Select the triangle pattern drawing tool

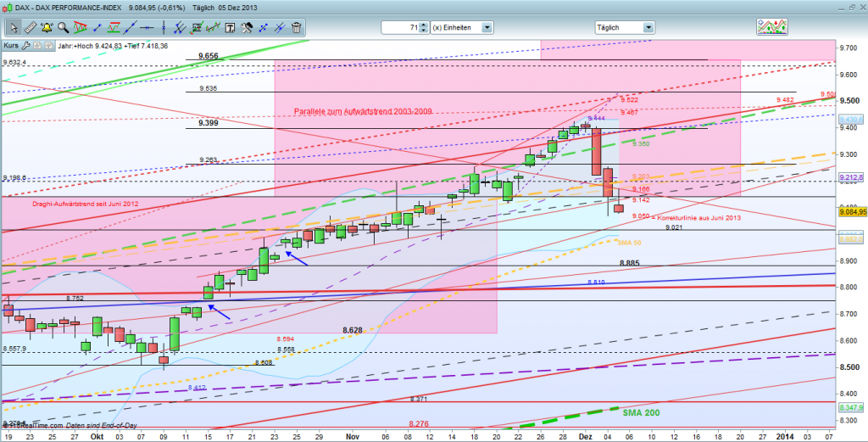[x=80, y=26]
